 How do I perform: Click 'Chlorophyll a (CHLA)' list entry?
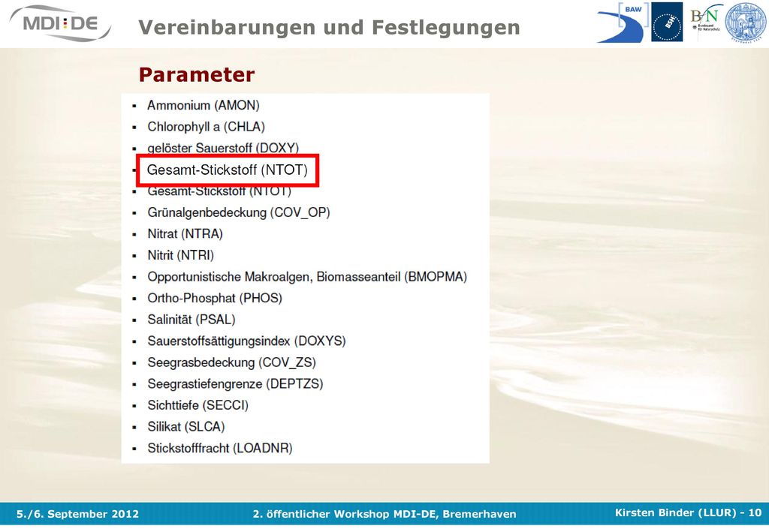[x=206, y=127]
